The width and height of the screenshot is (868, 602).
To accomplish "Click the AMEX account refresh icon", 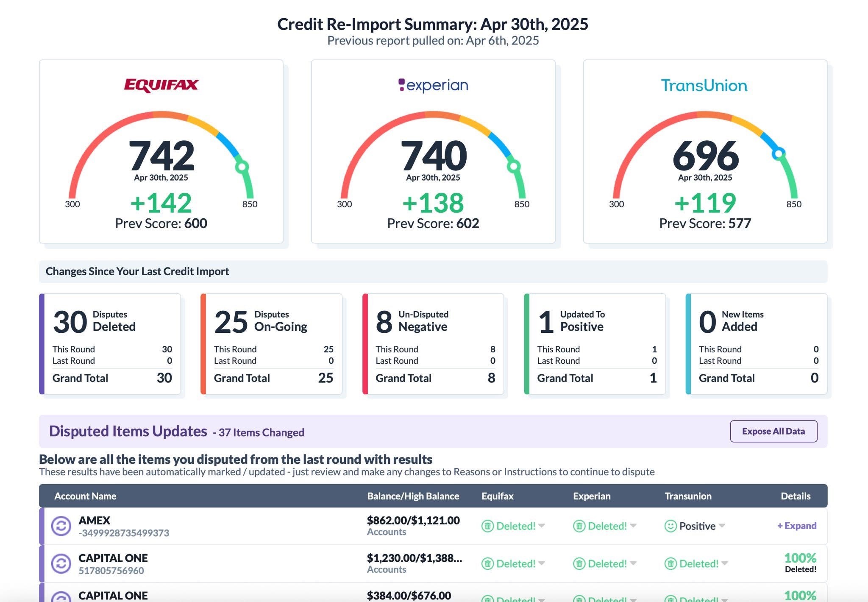I will pyautogui.click(x=61, y=526).
